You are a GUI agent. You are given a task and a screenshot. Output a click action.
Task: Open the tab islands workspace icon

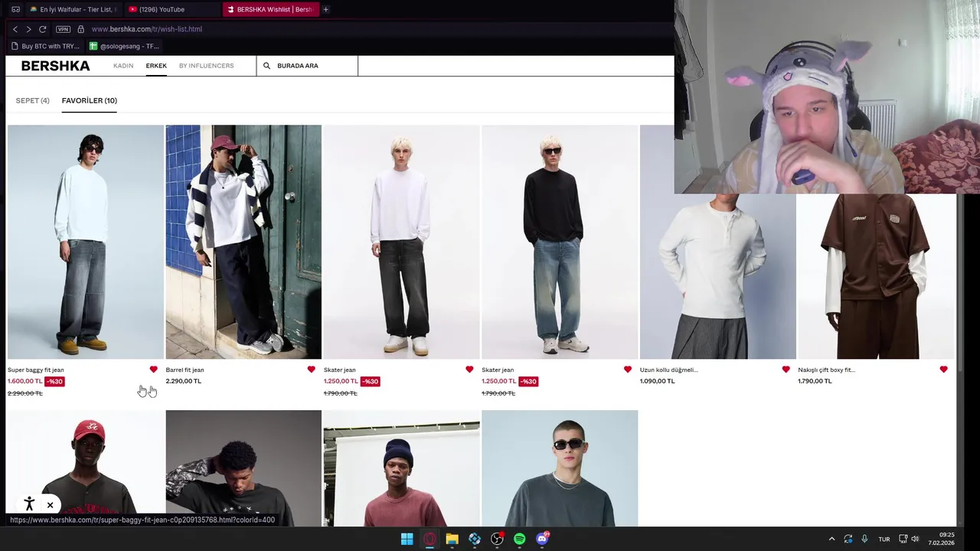tap(15, 9)
